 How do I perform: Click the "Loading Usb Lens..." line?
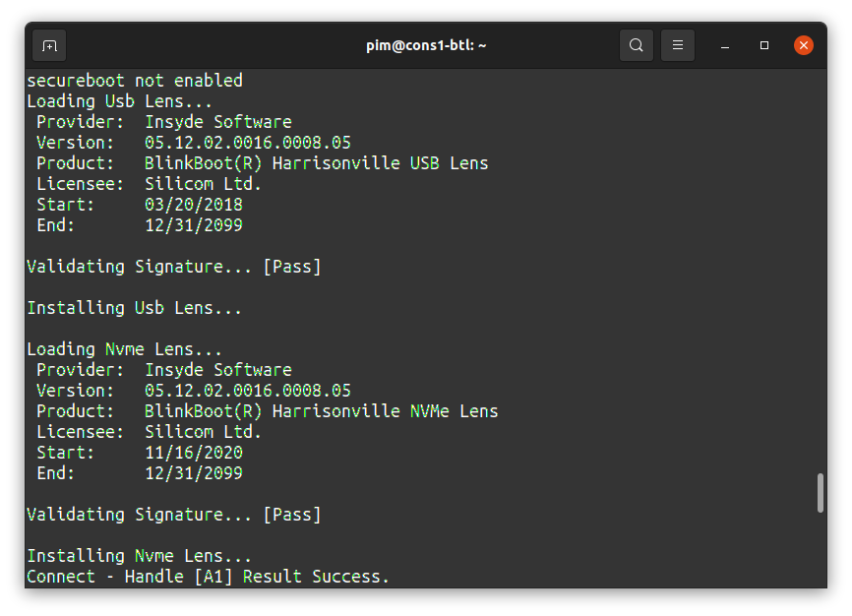[119, 100]
